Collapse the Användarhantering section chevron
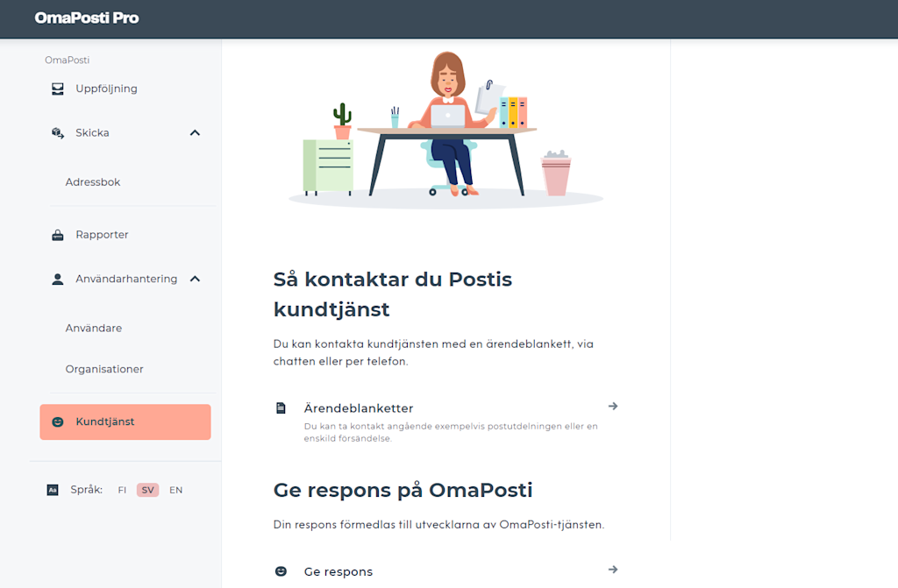 click(195, 279)
